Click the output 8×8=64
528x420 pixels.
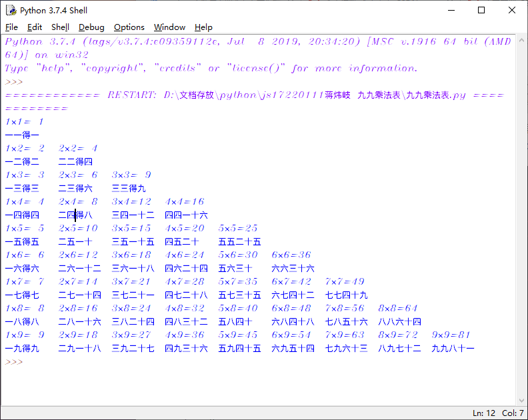398,308
